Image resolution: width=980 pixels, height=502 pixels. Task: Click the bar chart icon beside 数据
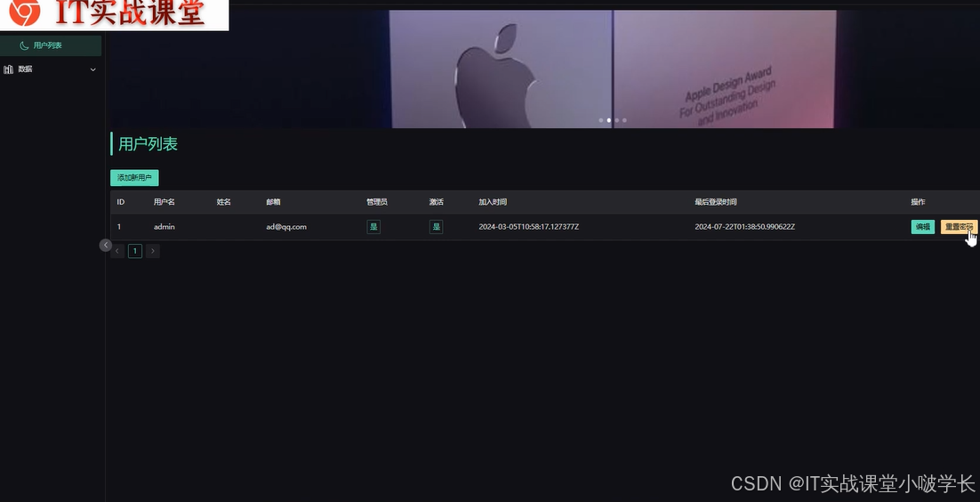8,69
